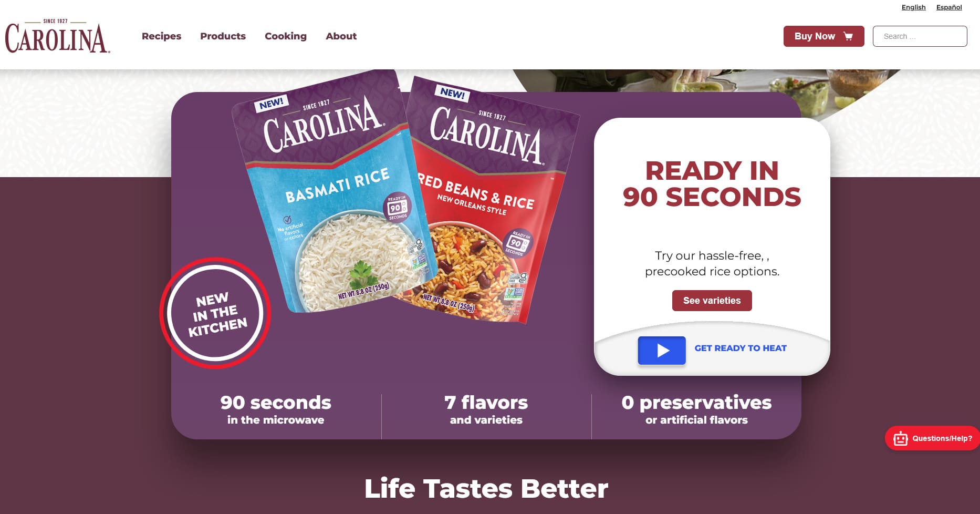Click the New in the Kitchen badge
Screen dimensions: 980x514
point(215,313)
